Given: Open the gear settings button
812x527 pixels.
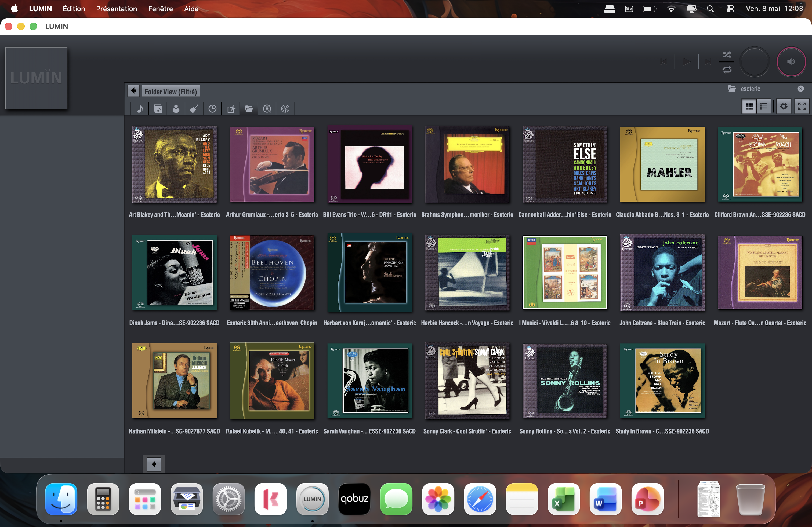Looking at the screenshot, I should point(784,106).
